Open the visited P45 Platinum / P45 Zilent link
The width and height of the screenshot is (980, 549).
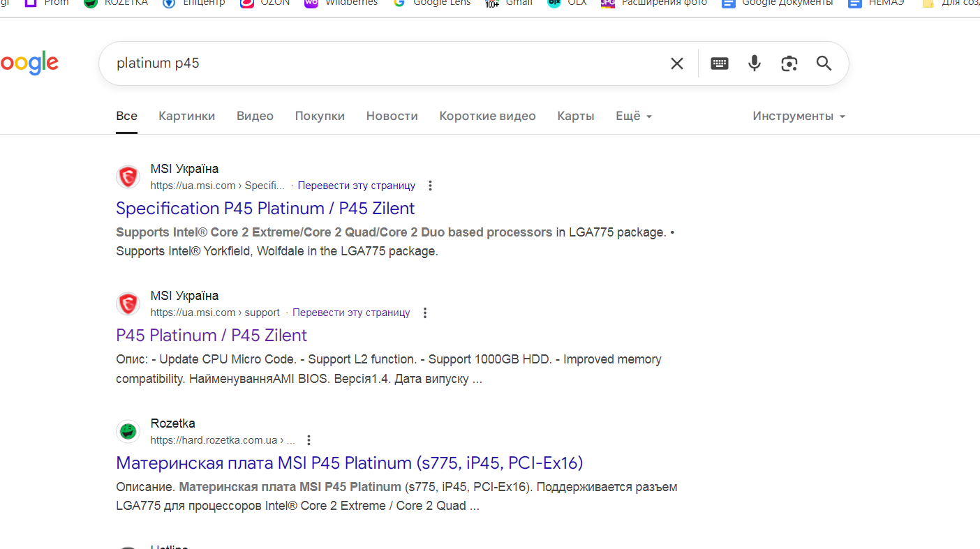(211, 336)
